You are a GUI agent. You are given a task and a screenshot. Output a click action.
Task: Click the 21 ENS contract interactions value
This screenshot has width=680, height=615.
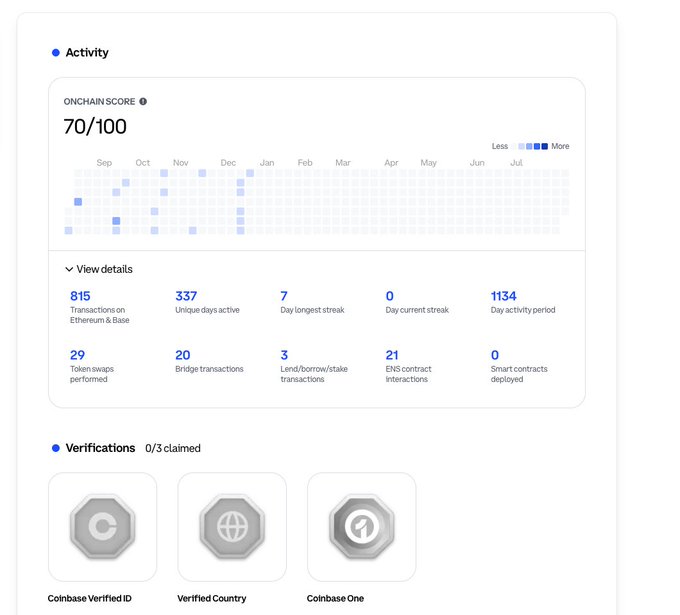pyautogui.click(x=392, y=355)
